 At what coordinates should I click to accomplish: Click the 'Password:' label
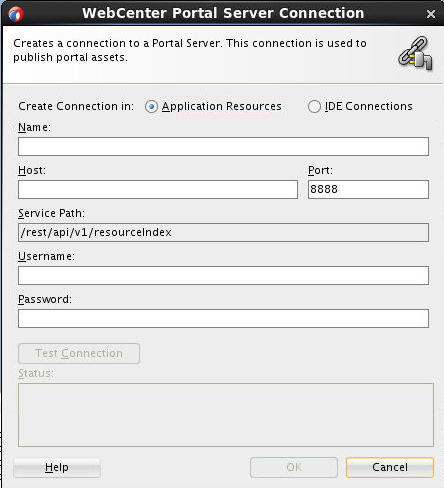45,299
